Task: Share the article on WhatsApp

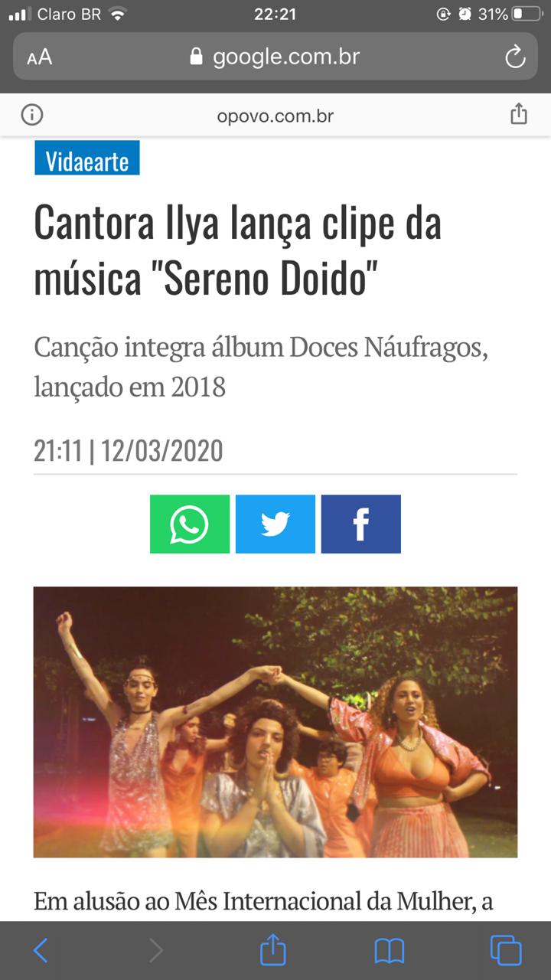Action: coord(190,524)
